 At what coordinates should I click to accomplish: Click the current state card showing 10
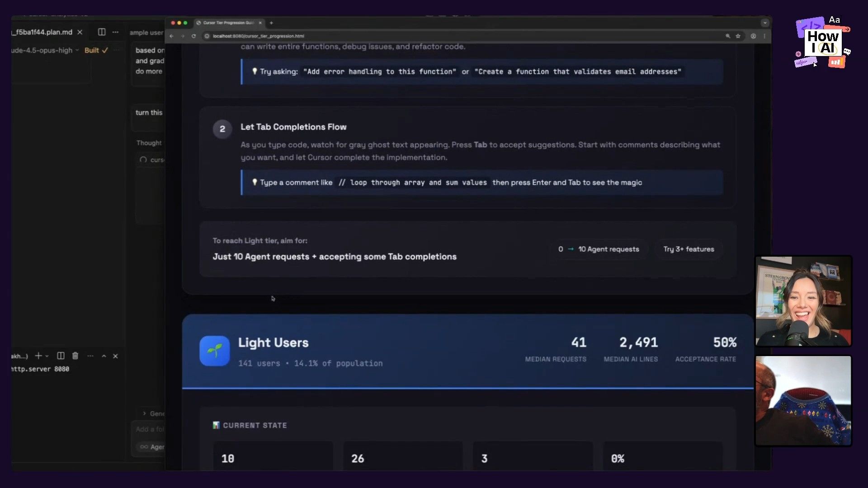273,455
